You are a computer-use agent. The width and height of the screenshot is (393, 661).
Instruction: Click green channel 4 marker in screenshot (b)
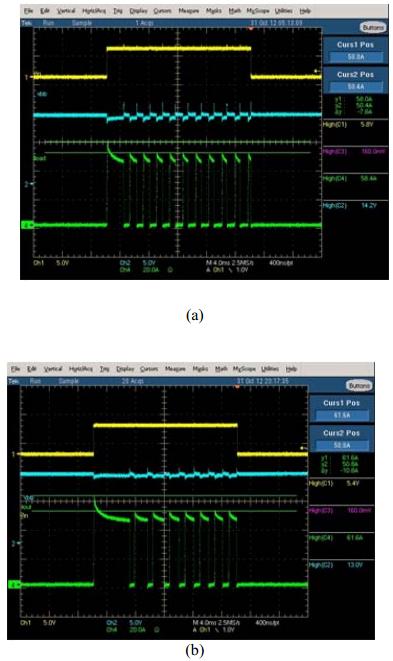(x=13, y=585)
